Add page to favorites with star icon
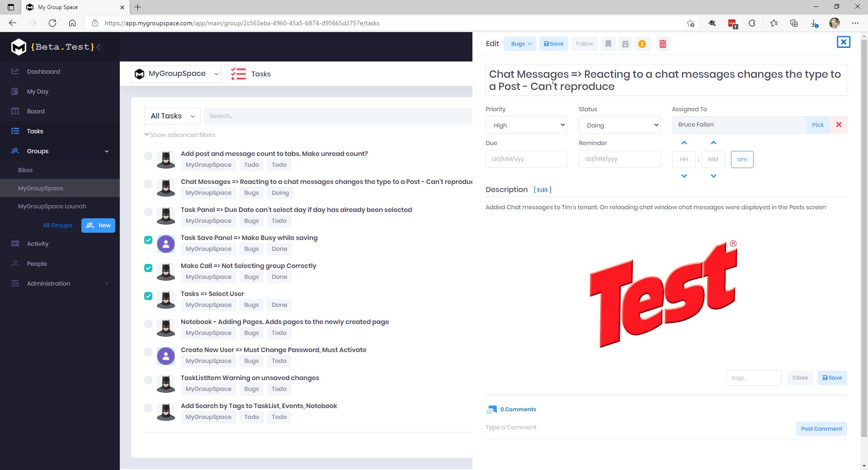This screenshot has width=868, height=470. coord(690,23)
